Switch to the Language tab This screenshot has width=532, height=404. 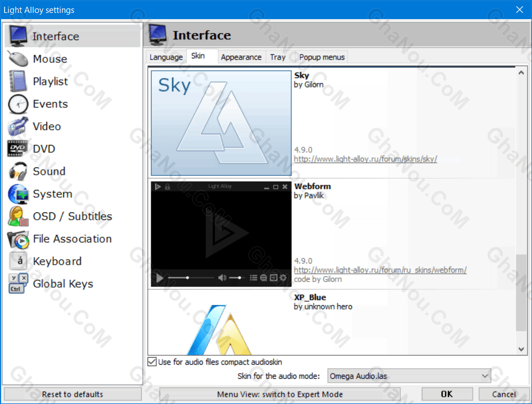click(166, 57)
